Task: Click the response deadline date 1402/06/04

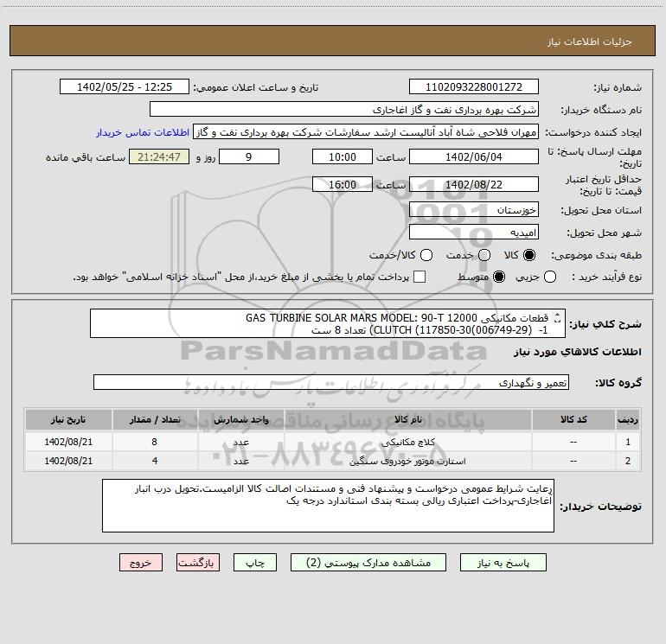Action: coord(474,157)
